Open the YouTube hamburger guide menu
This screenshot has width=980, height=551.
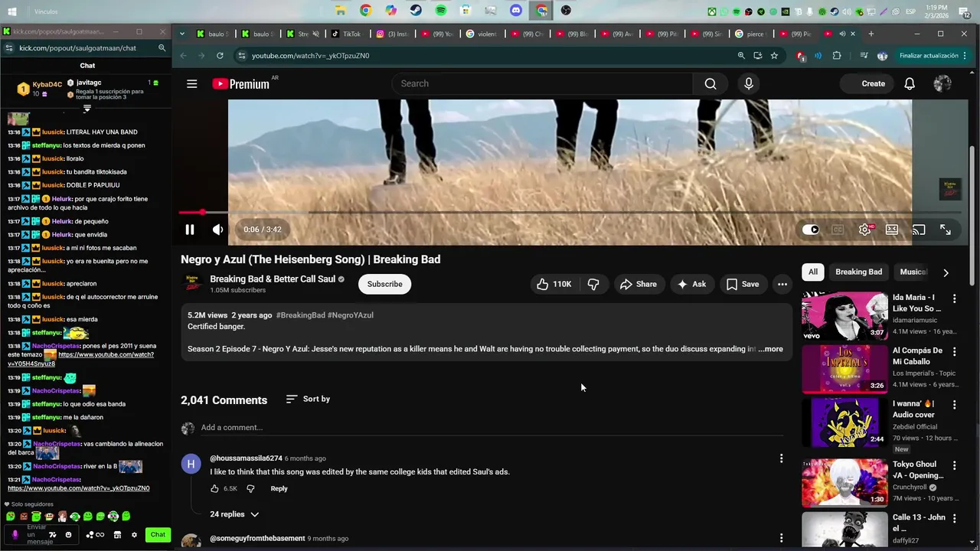[192, 83]
